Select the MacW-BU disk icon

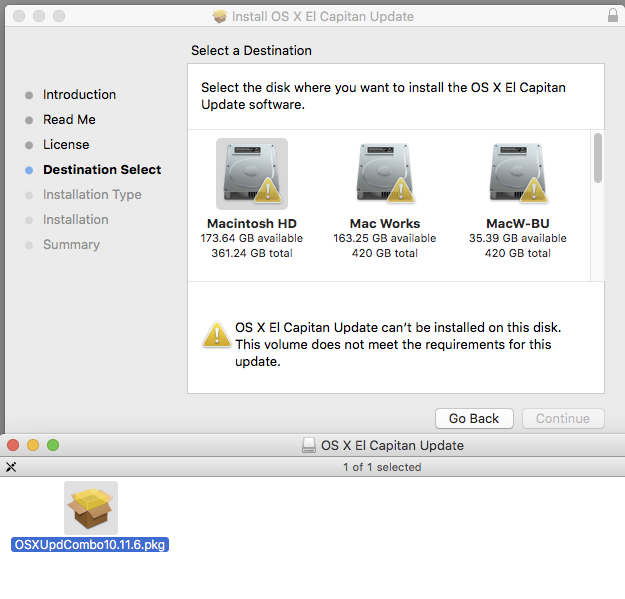point(518,173)
